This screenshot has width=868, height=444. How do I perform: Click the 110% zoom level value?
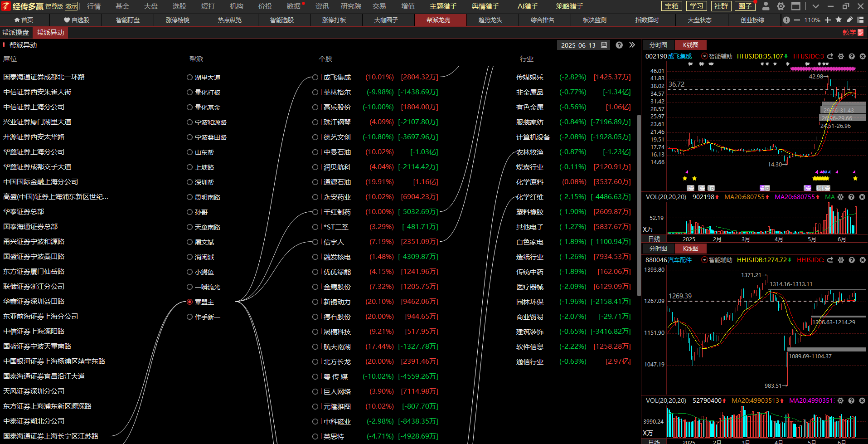pyautogui.click(x=812, y=20)
